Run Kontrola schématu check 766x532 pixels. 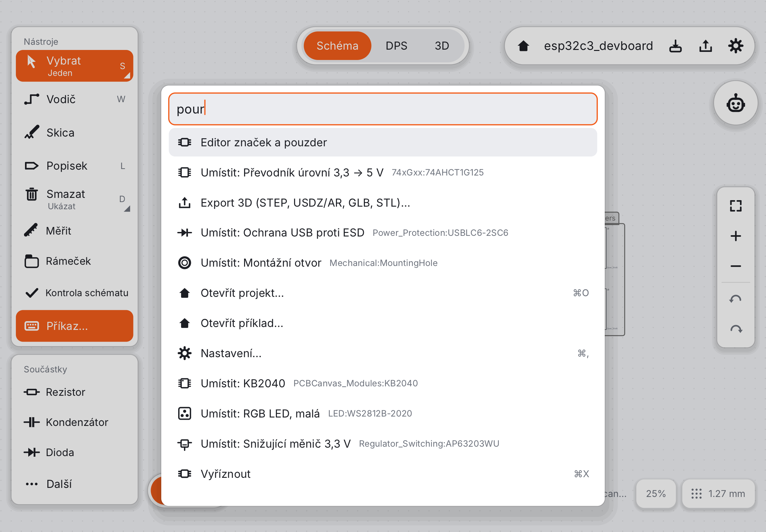click(74, 293)
